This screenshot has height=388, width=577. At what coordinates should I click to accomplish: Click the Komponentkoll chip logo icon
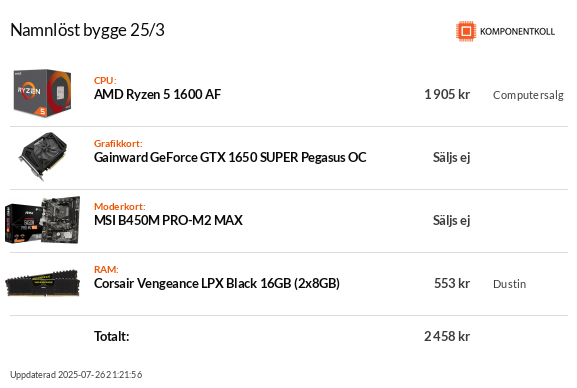[x=466, y=31]
